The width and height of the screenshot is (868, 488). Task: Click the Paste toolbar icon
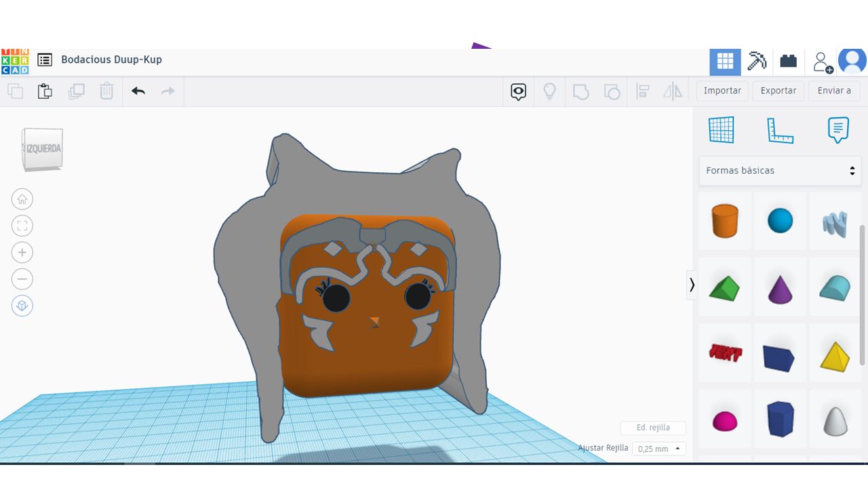pyautogui.click(x=45, y=91)
